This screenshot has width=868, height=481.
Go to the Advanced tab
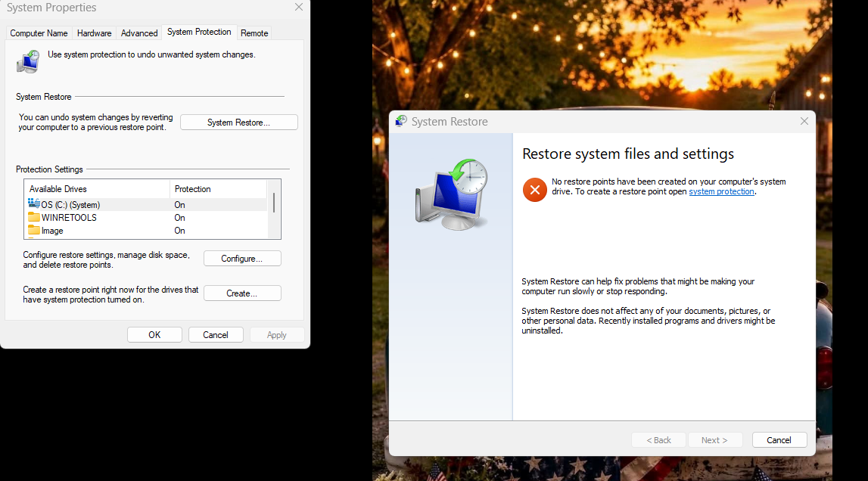coord(139,33)
